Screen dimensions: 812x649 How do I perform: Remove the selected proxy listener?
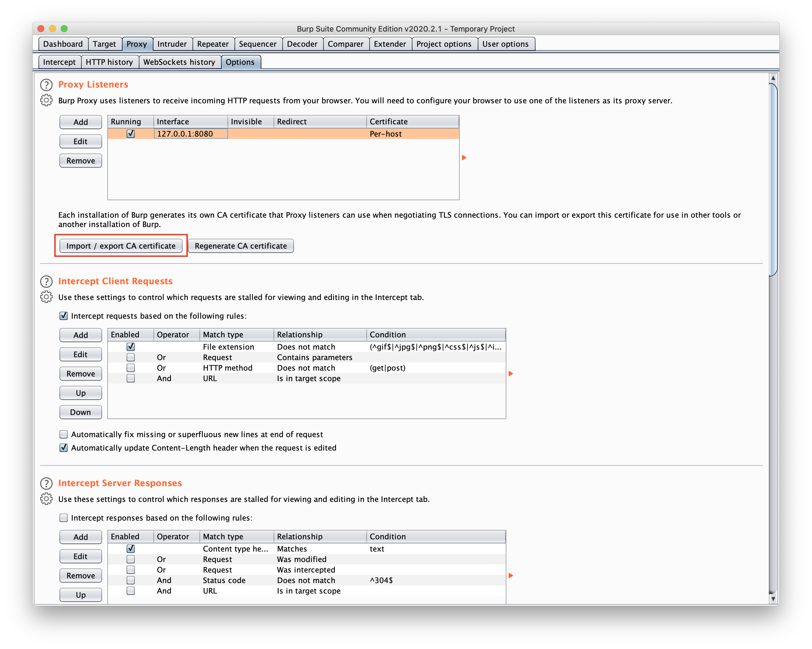click(x=80, y=160)
